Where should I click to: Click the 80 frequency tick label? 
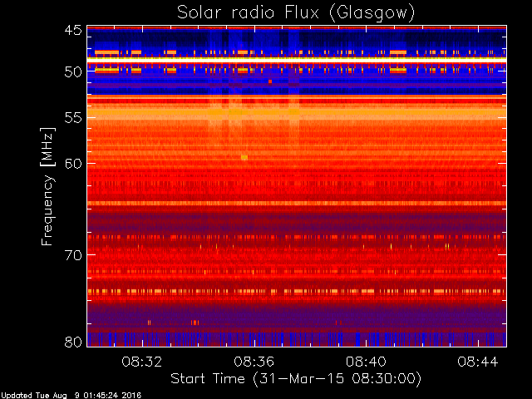(73, 342)
